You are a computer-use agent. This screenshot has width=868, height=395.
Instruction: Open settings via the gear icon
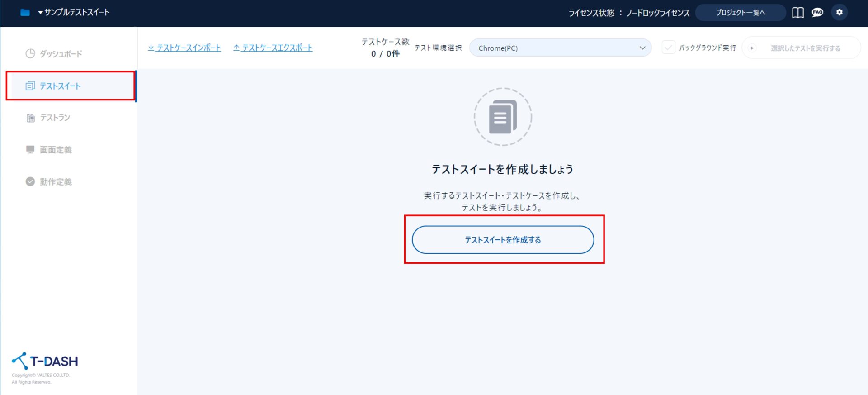point(840,13)
